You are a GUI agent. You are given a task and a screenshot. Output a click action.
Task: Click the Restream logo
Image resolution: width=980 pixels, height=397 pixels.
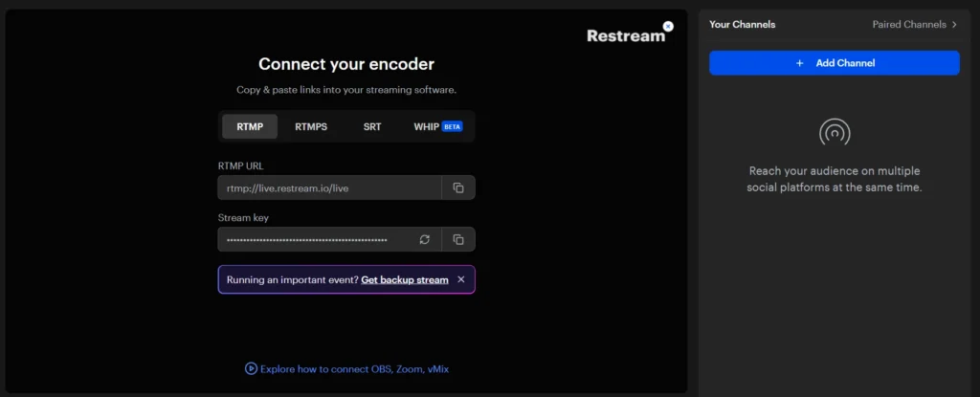(x=625, y=36)
